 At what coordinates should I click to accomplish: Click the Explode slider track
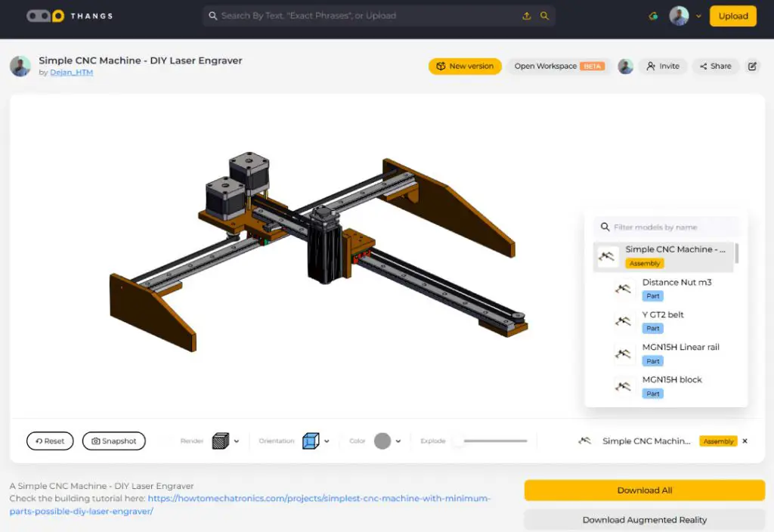(x=495, y=441)
